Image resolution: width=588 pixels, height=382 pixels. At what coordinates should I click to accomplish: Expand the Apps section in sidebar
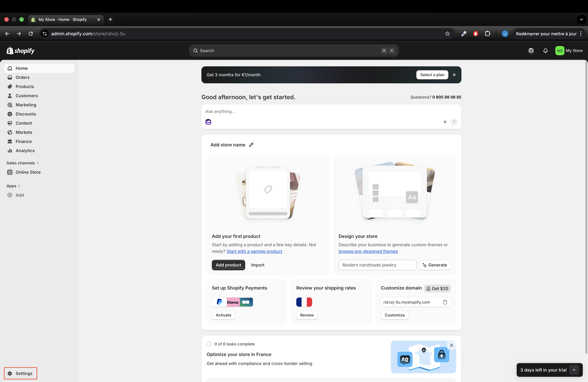click(13, 186)
